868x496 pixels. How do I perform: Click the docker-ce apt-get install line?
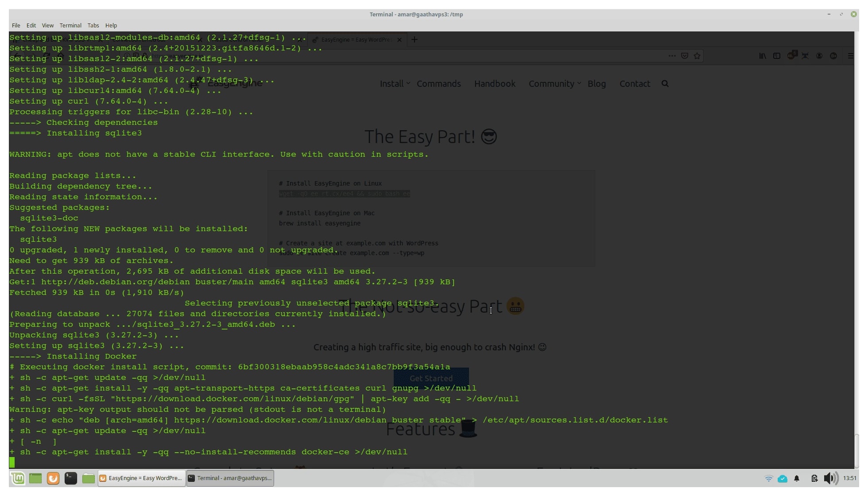[208, 452]
